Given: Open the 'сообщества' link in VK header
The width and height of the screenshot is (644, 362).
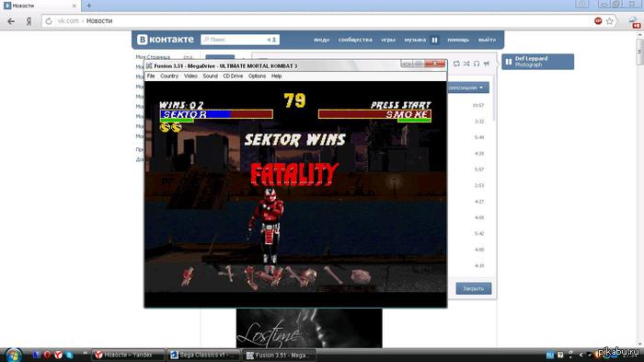Looking at the screenshot, I should [355, 40].
